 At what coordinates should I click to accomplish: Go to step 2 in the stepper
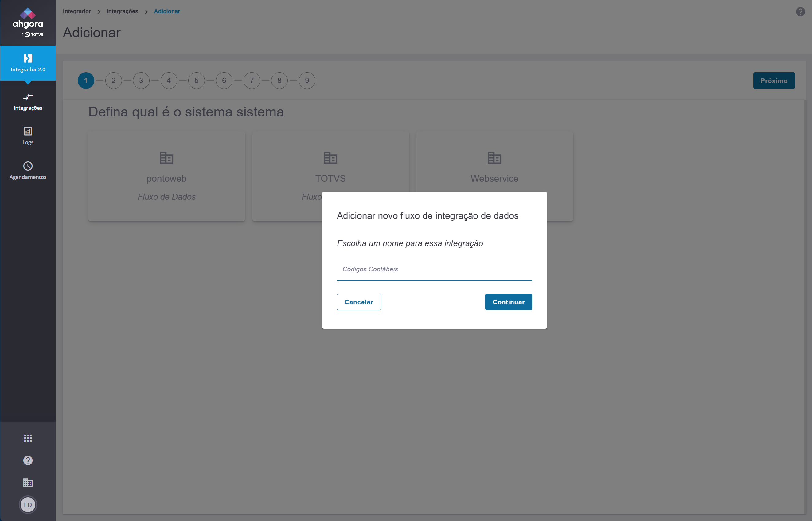(114, 81)
